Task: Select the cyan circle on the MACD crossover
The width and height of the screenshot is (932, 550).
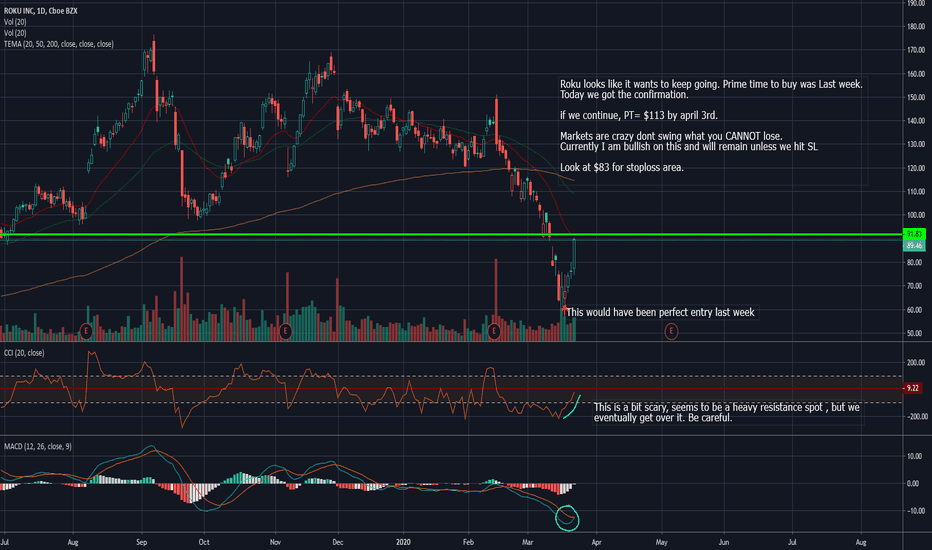Action: click(567, 517)
